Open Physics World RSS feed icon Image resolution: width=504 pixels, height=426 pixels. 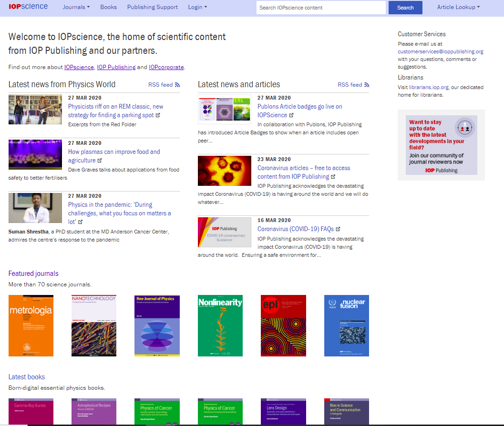pyautogui.click(x=177, y=85)
